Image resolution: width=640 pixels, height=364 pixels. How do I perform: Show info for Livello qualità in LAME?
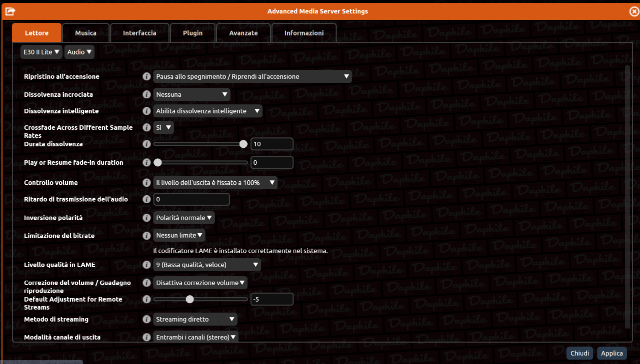(146, 265)
